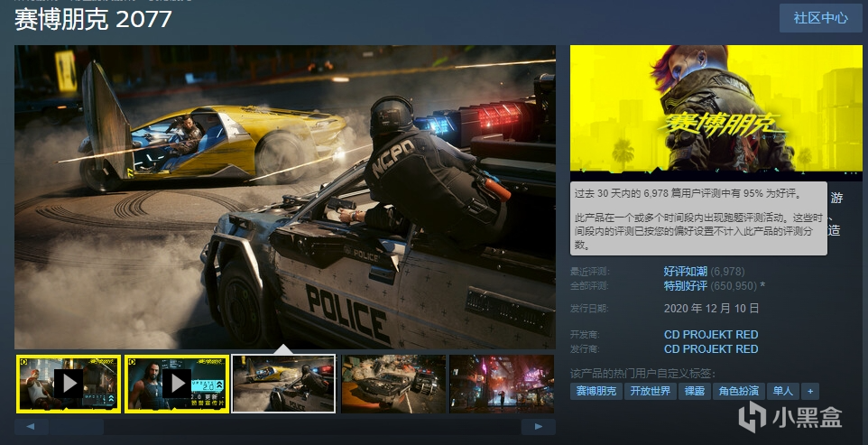This screenshot has height=445, width=868.
Task: Select the police car chase screenshot thumbnail
Action: (x=283, y=384)
